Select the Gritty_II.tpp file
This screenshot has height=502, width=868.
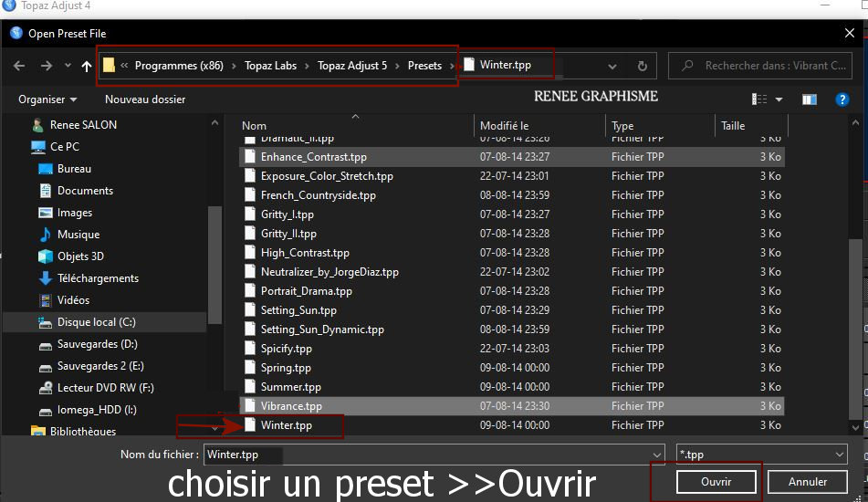coord(511,234)
